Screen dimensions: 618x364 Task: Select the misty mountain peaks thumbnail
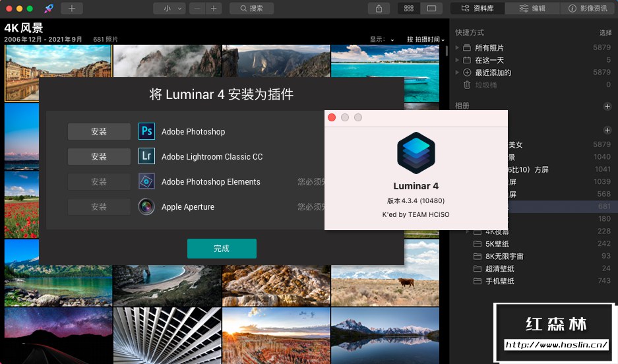coord(168,61)
